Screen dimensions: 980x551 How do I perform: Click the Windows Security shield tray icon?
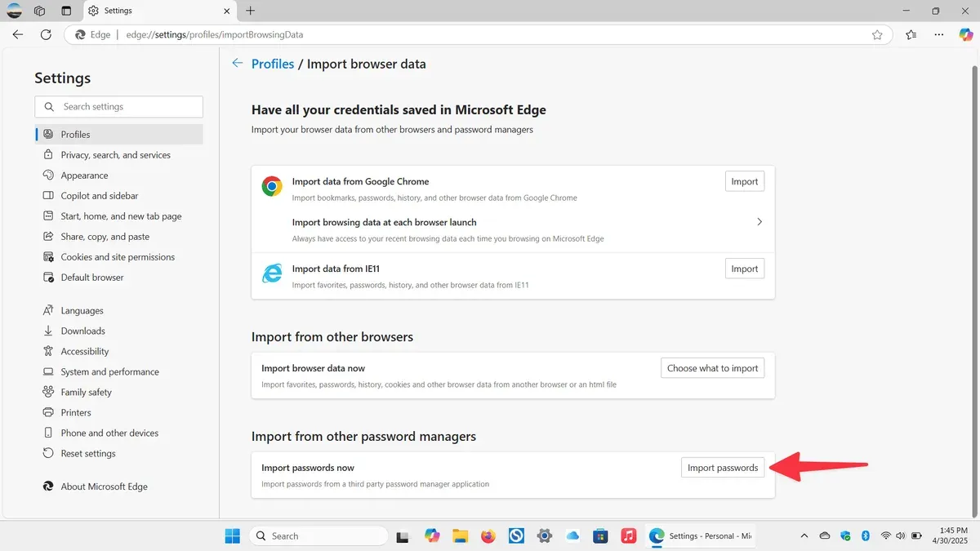[845, 536]
